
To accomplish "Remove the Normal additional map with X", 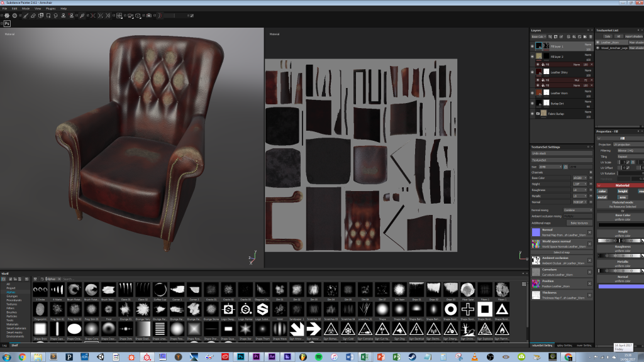I will (589, 233).
